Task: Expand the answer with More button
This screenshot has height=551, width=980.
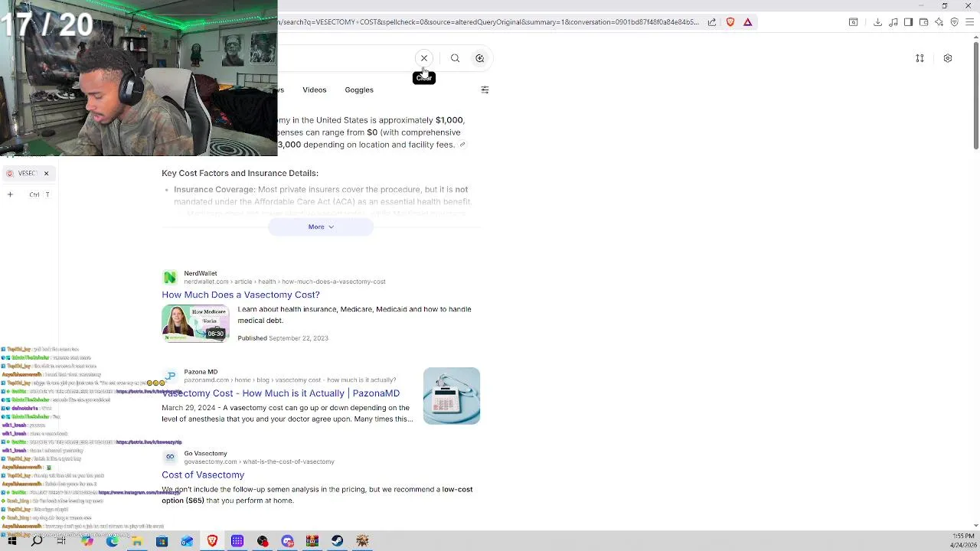Action: coord(321,227)
